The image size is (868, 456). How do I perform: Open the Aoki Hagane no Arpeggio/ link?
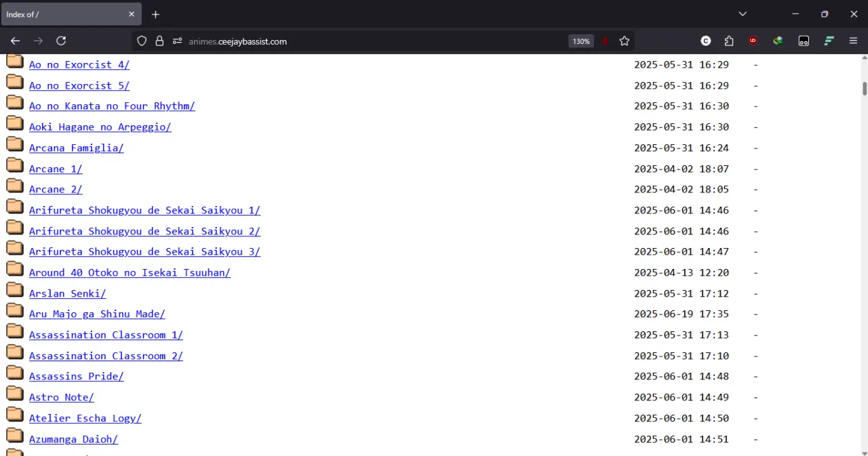click(100, 127)
